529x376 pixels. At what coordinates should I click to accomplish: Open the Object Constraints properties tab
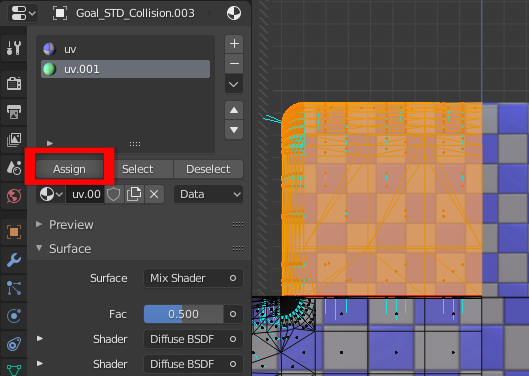14,344
